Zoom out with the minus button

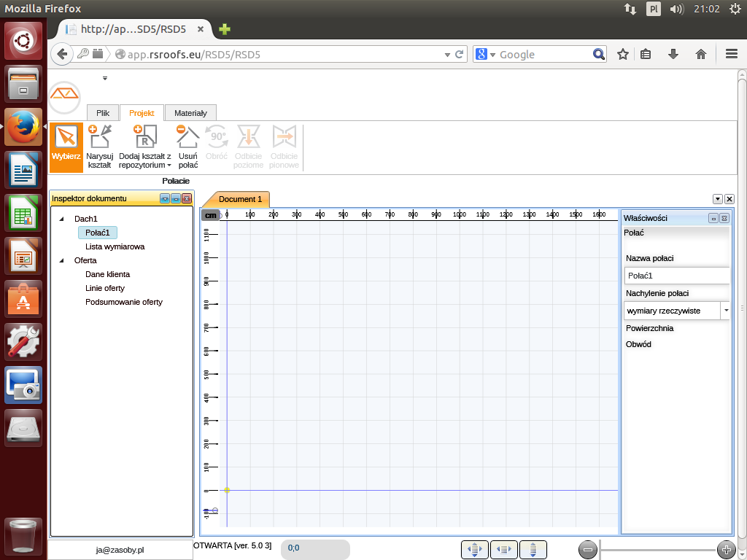point(588,550)
